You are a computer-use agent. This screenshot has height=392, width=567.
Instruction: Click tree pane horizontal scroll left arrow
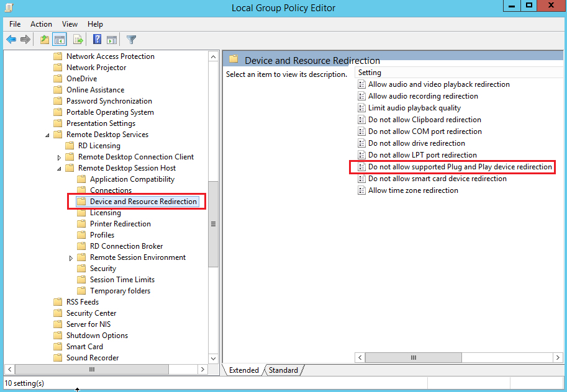[10, 369]
